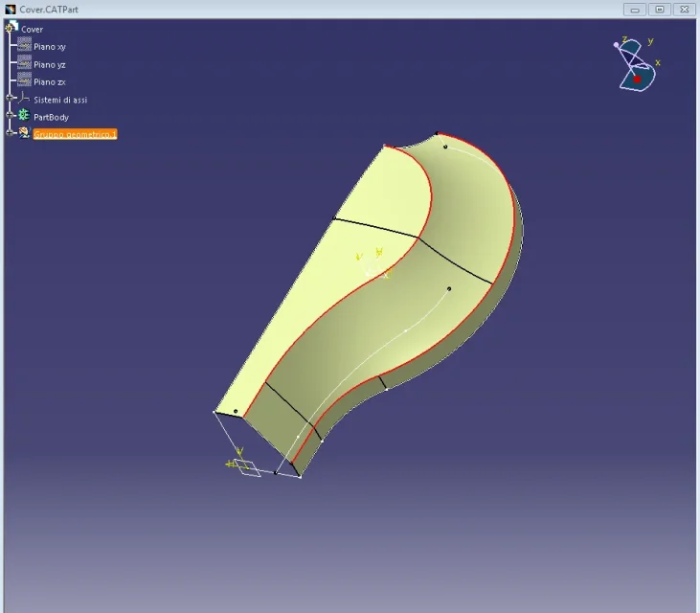
Task: Restore the Cover.CATPart window
Action: click(x=660, y=10)
